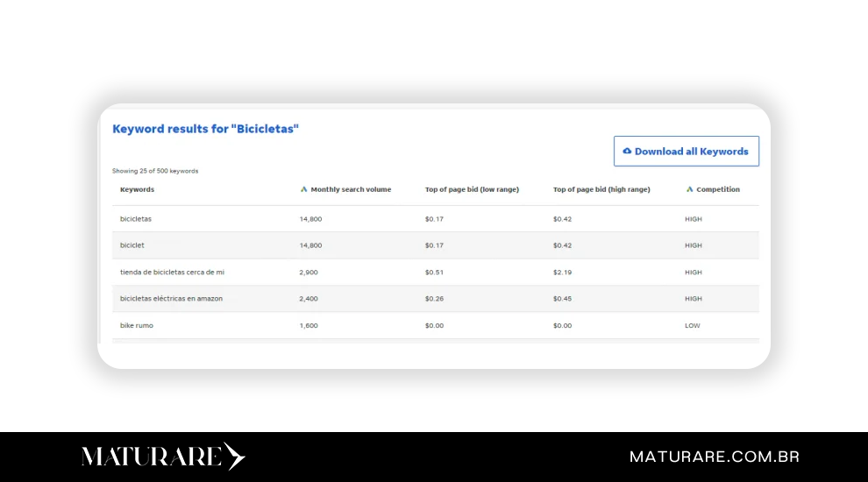The height and width of the screenshot is (482, 868).
Task: Select the 'bicicletas' keyword row
Action: pos(136,219)
